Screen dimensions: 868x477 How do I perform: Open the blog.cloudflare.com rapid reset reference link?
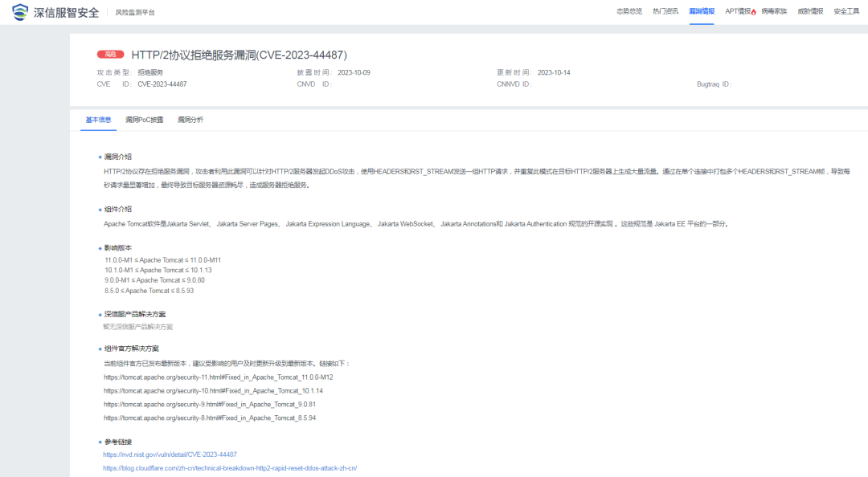tap(230, 468)
